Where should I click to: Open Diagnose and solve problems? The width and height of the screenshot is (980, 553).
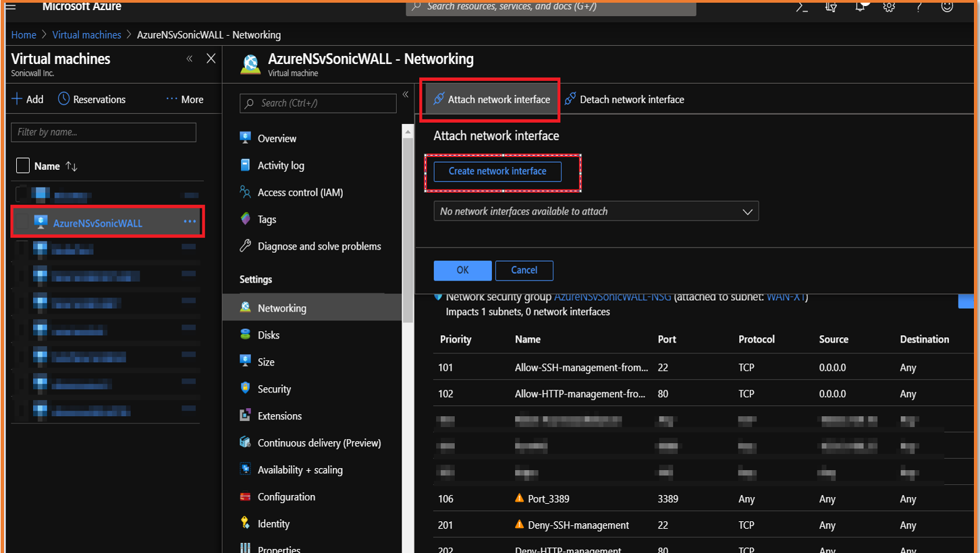(x=319, y=246)
